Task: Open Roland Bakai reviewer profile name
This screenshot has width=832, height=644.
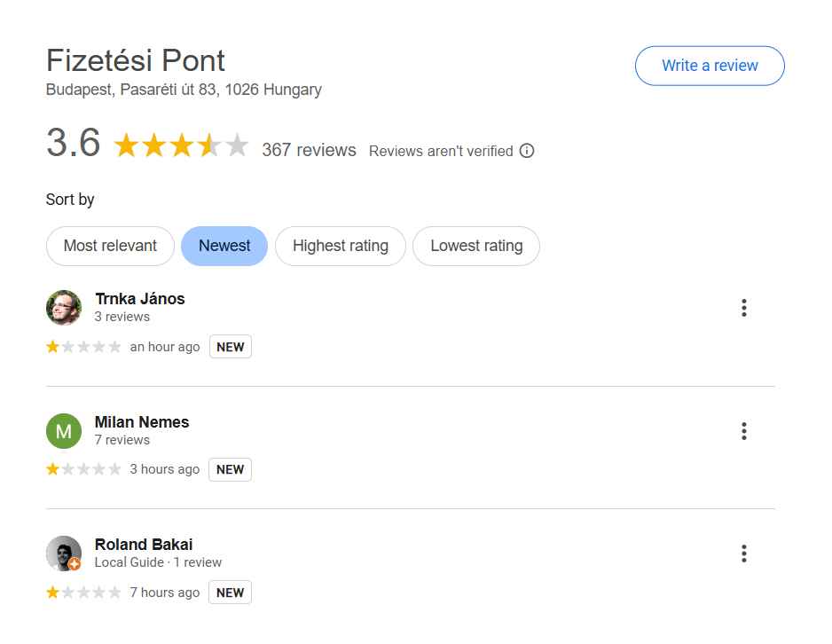Action: 144,544
